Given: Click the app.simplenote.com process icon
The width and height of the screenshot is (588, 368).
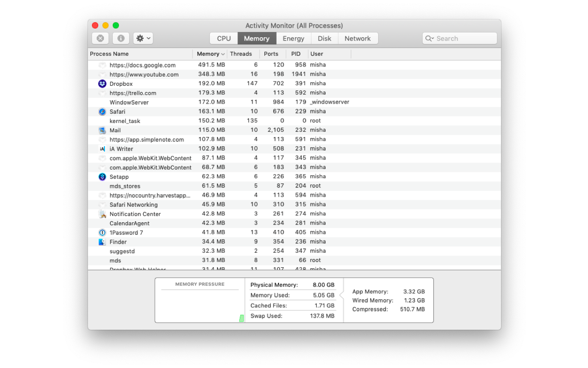Looking at the screenshot, I should (x=102, y=139).
